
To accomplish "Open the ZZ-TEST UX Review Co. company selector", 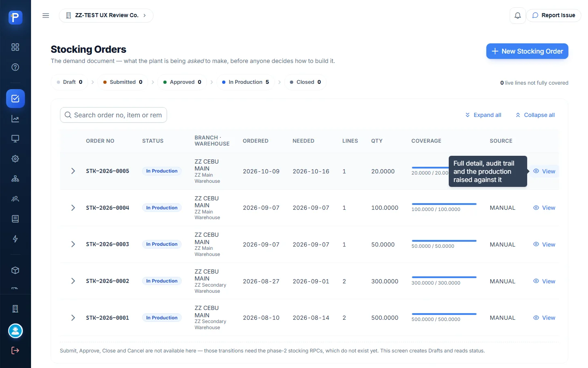I will [106, 16].
